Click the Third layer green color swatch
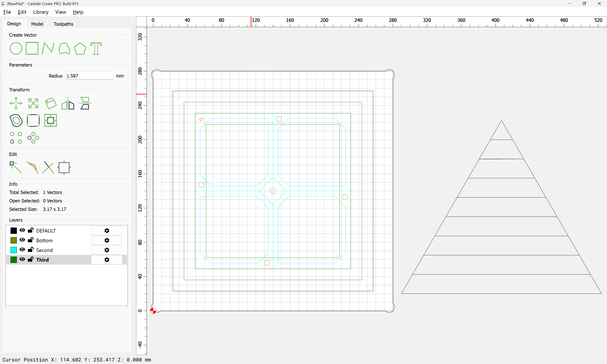The height and width of the screenshot is (364, 607). point(14,260)
